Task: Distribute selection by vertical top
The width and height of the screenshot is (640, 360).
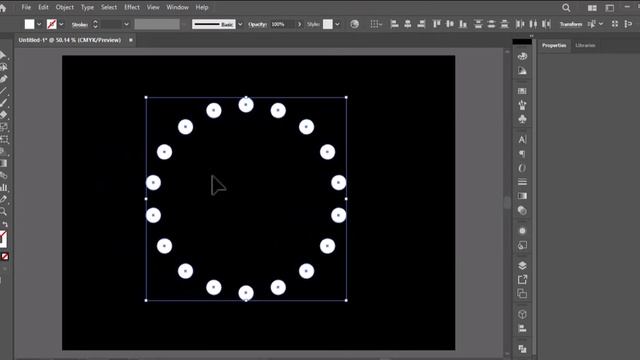Action: point(478,24)
